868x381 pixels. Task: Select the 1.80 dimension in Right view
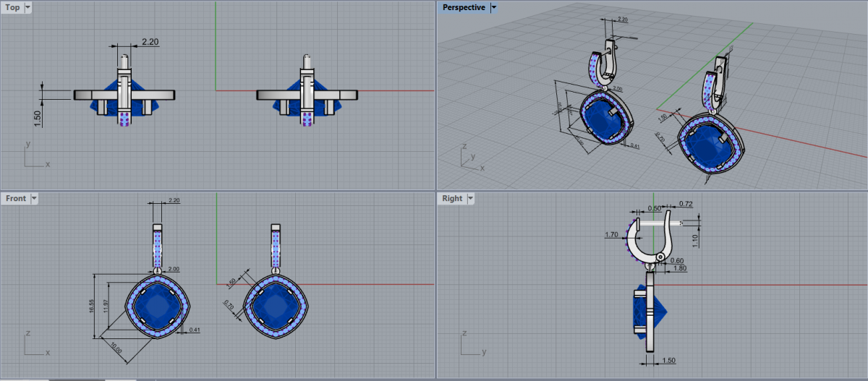tap(679, 268)
